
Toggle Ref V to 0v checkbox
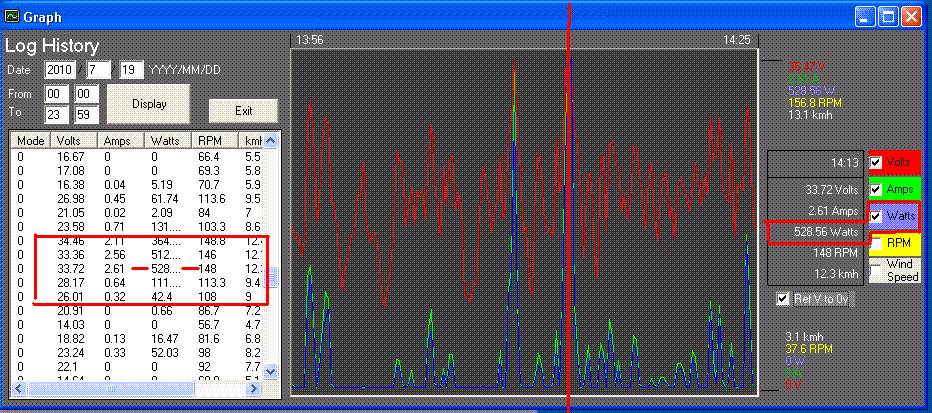784,299
